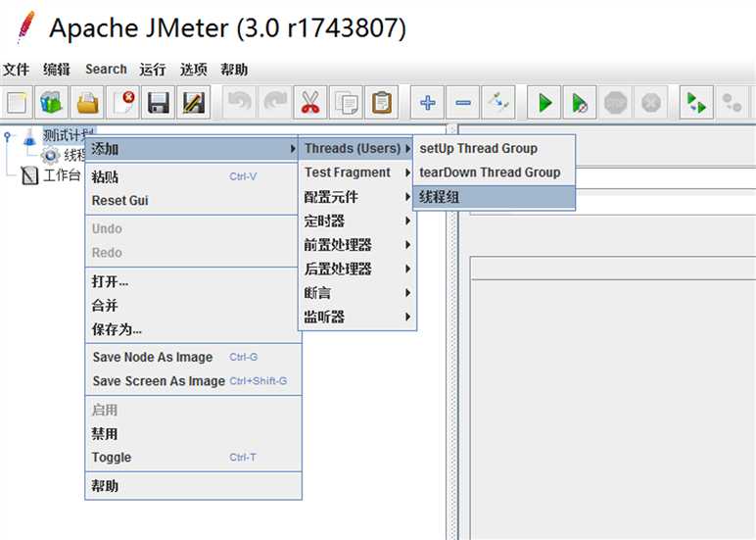Choose 禁用 from context menu
This screenshot has width=756, height=540.
point(193,434)
